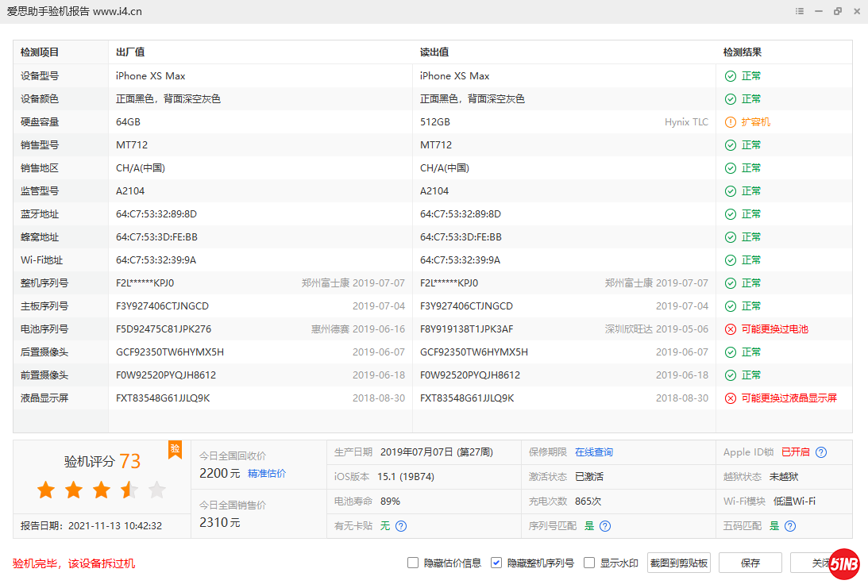Select the 电池序列号 row label
The height and width of the screenshot is (588, 868).
coord(44,329)
